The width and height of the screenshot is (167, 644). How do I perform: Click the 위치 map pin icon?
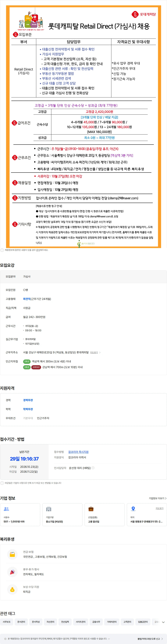pyautogui.click(x=133, y=509)
